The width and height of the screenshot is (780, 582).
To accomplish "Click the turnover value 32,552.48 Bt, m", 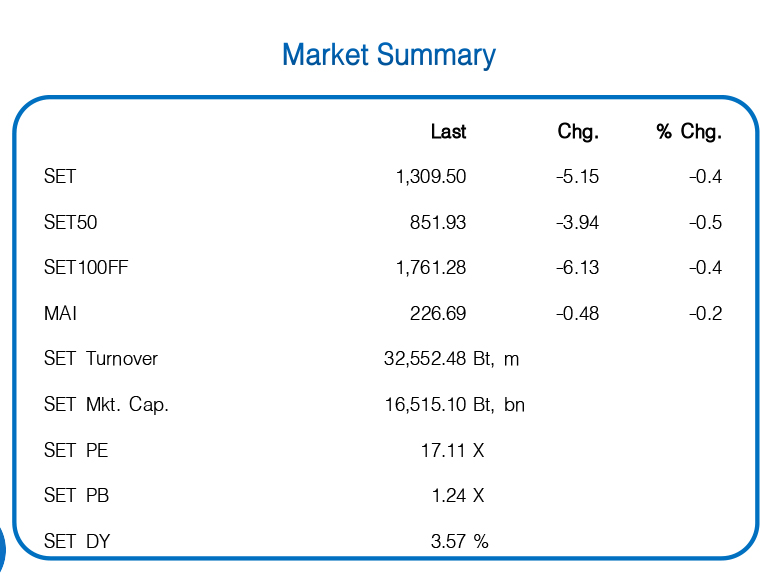I will pos(451,359).
